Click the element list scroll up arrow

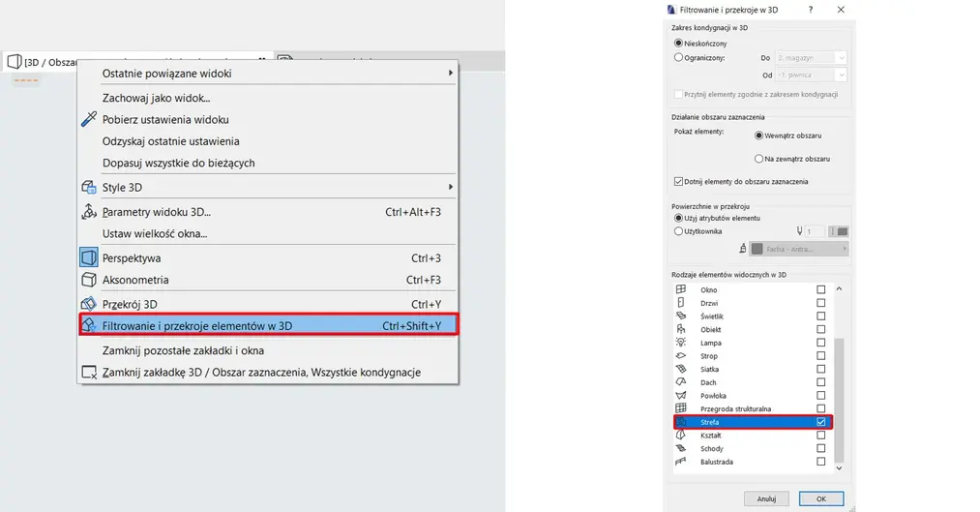[839, 288]
